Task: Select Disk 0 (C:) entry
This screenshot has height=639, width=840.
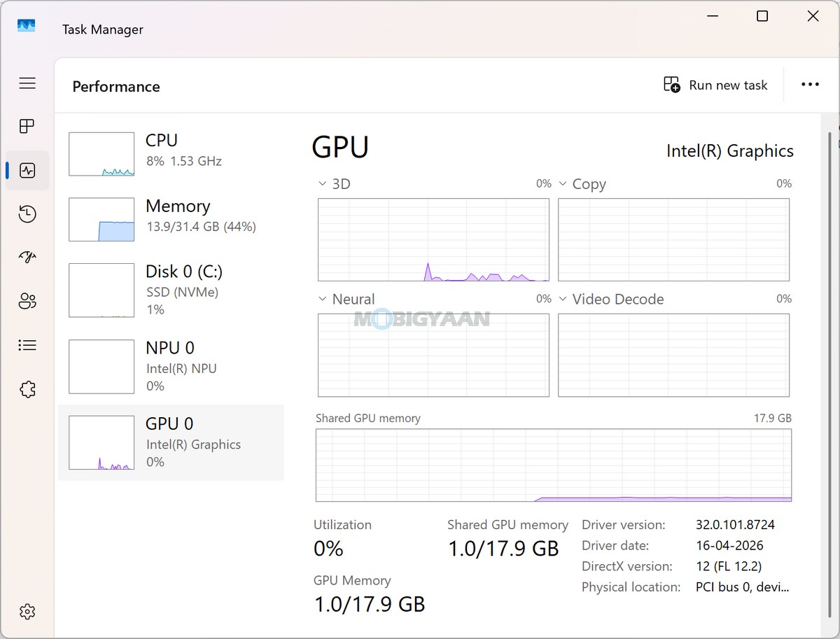Action: [171, 290]
